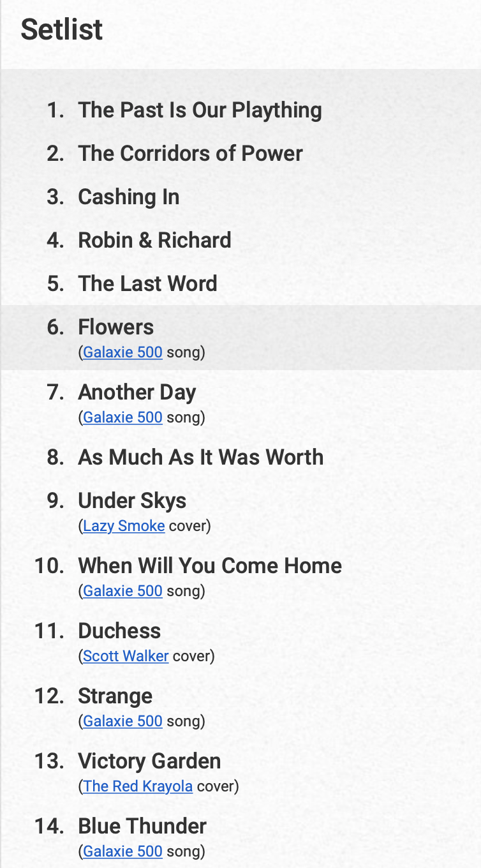Follow the Lazy Smoke artist link
The image size is (481, 868).
[x=124, y=526]
